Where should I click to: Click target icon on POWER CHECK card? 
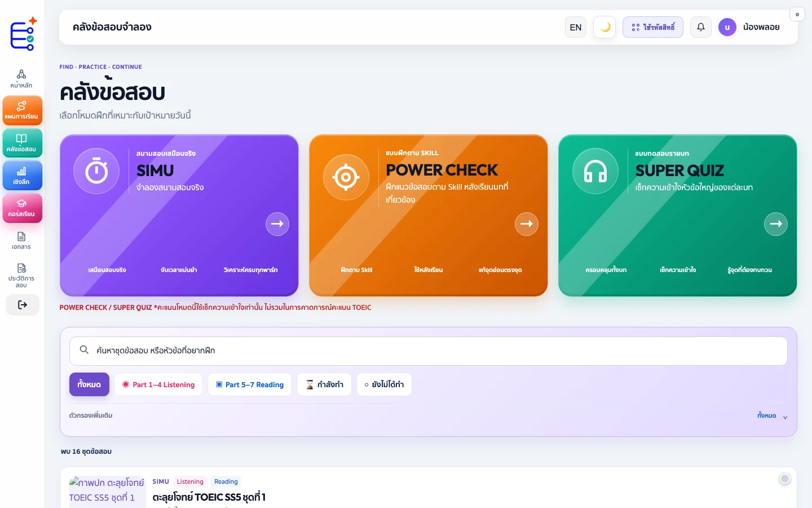pos(346,177)
